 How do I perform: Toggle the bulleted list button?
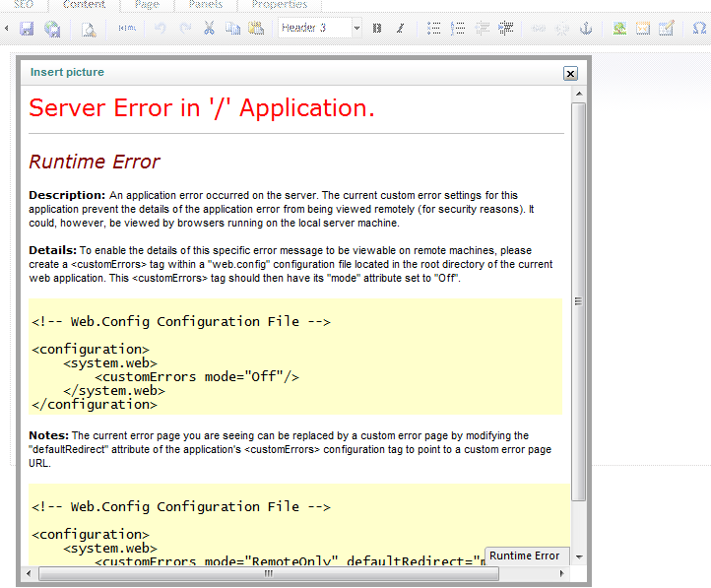pos(434,29)
